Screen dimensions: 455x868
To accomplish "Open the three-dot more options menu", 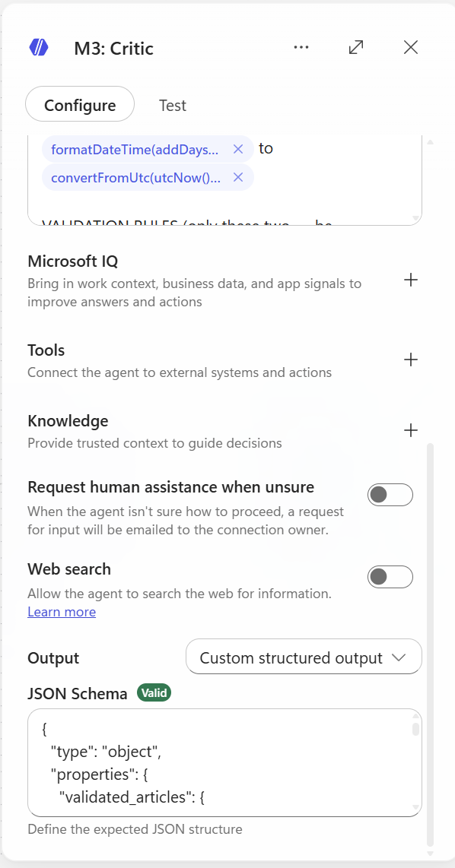I will pos(301,48).
